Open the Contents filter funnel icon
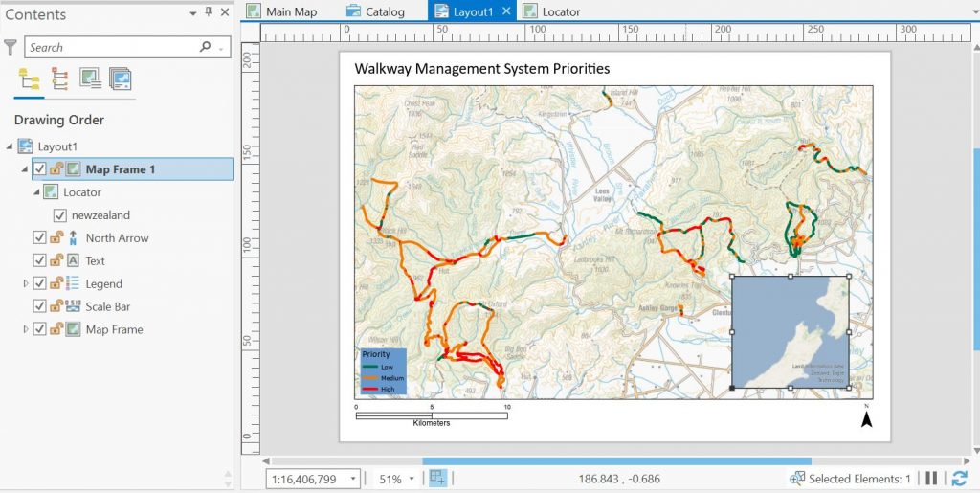This screenshot has width=980, height=493. pyautogui.click(x=10, y=47)
